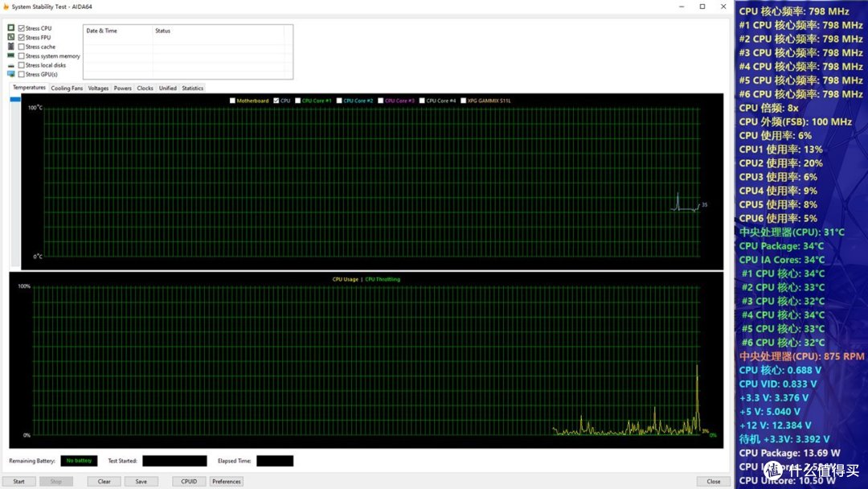Show CPU Core #4 temperature in graph
The height and width of the screenshot is (489, 868).
click(x=422, y=101)
